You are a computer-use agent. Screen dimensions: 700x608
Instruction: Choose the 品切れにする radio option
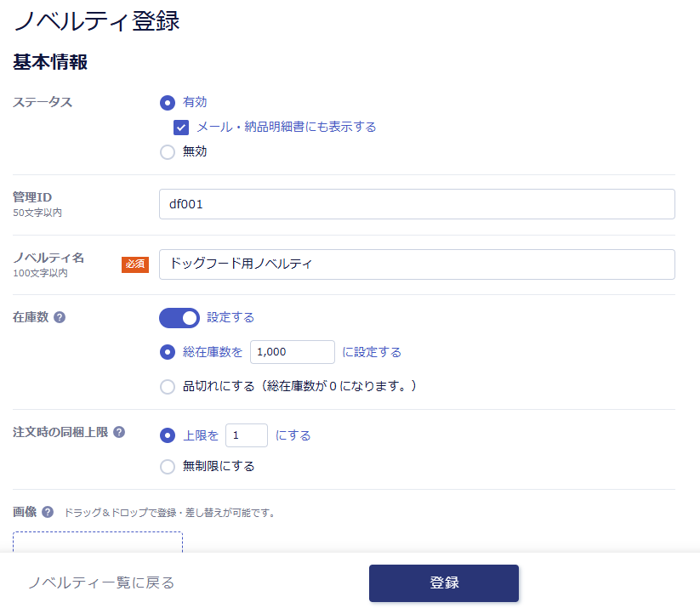168,387
